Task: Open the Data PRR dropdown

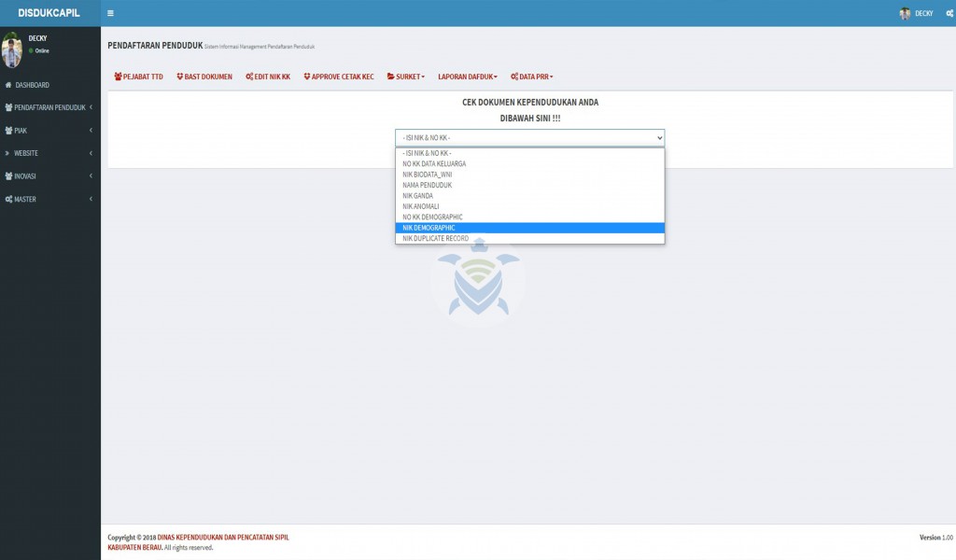Action: pyautogui.click(x=532, y=77)
